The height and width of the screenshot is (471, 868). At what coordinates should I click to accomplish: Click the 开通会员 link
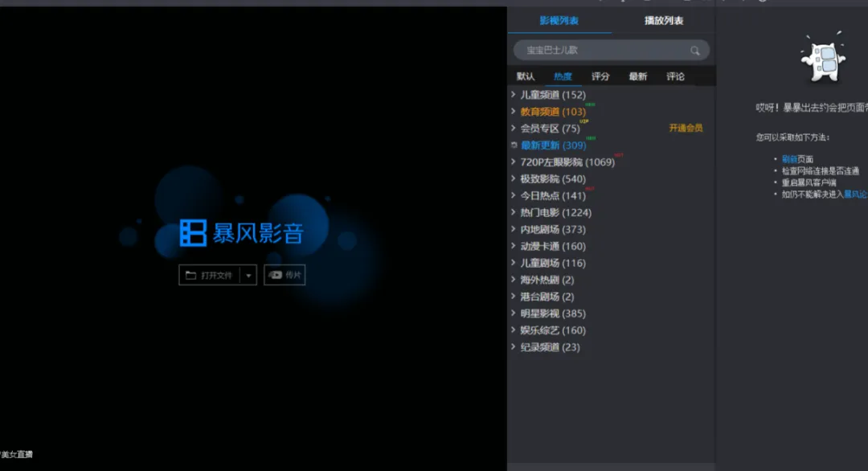(x=686, y=128)
